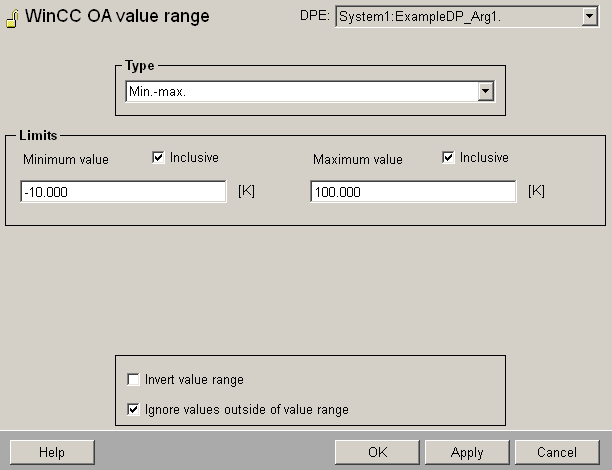The height and width of the screenshot is (470, 612).
Task: Click the Apply button
Action: 467,452
